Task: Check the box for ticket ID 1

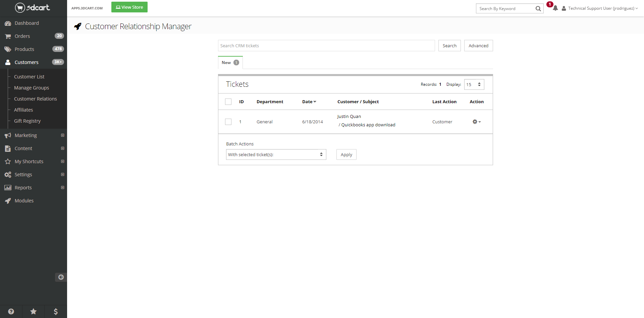Action: pos(228,122)
